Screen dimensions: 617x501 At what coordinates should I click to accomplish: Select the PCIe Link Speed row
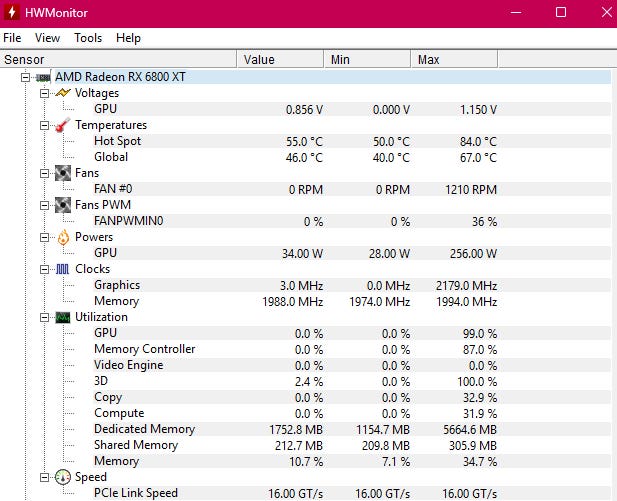[352, 493]
